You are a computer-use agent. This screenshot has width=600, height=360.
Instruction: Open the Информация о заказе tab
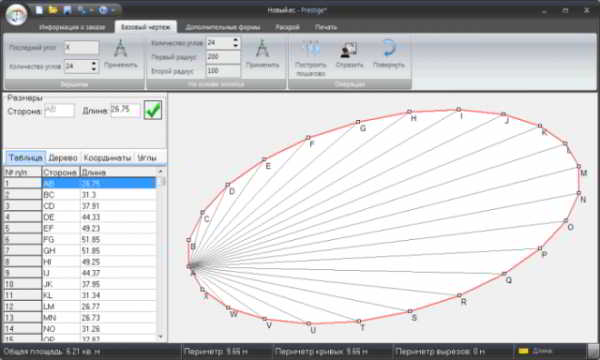[72, 27]
